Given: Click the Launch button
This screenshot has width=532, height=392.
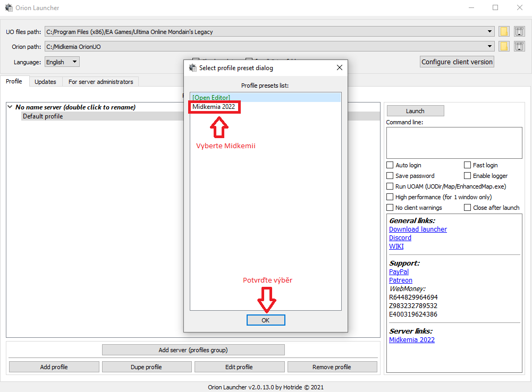Looking at the screenshot, I should point(415,111).
